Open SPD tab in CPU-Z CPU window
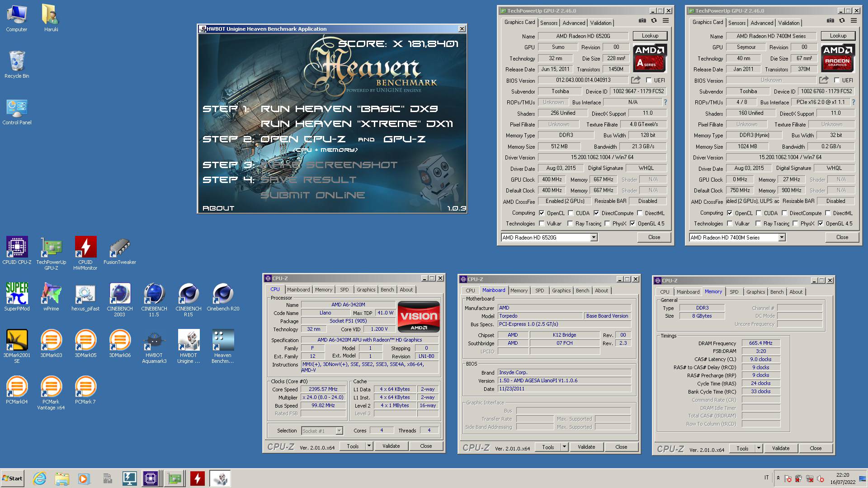The width and height of the screenshot is (868, 488). point(344,290)
